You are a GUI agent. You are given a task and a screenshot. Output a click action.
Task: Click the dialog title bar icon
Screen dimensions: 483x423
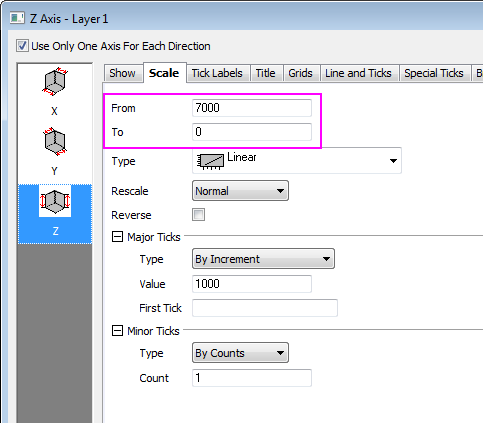(17, 18)
